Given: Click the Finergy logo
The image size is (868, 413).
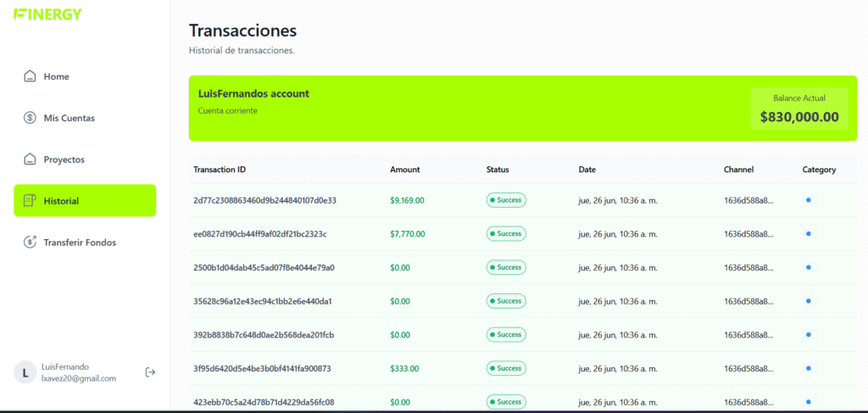Looking at the screenshot, I should (x=47, y=14).
